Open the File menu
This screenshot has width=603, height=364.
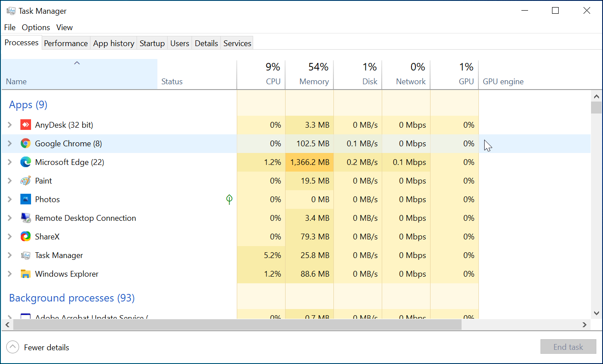pos(10,27)
